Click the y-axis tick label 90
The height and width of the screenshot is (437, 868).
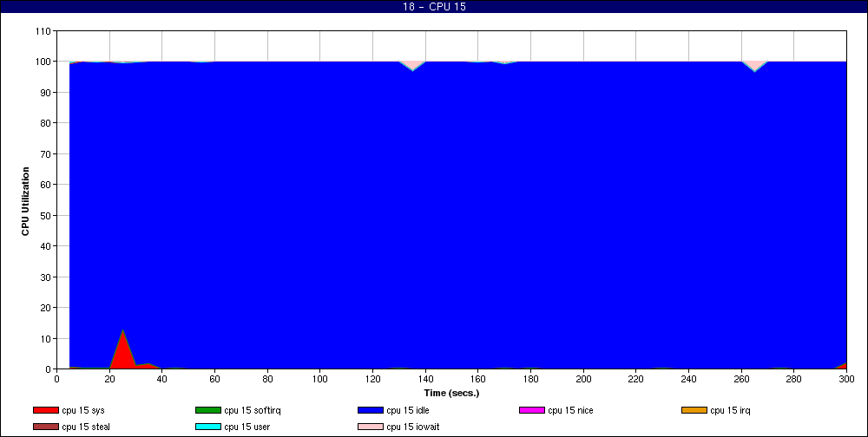45,93
